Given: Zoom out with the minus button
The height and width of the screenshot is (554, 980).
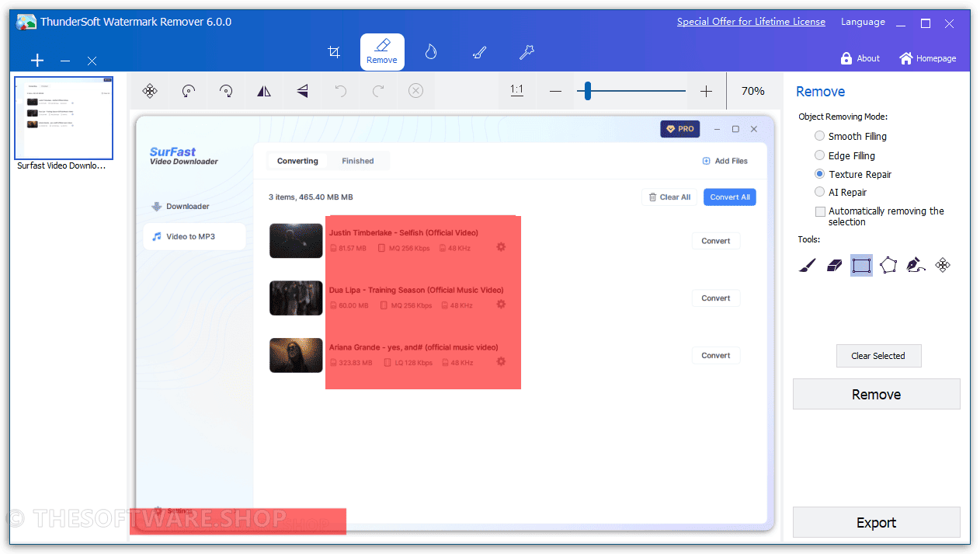Looking at the screenshot, I should pos(555,91).
